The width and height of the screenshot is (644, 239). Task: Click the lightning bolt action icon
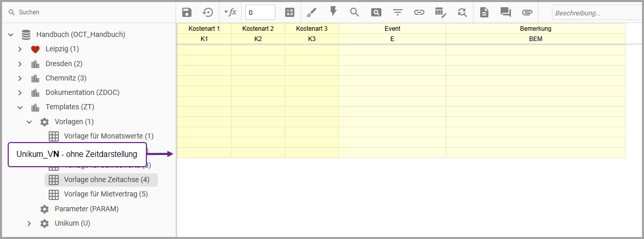point(333,11)
